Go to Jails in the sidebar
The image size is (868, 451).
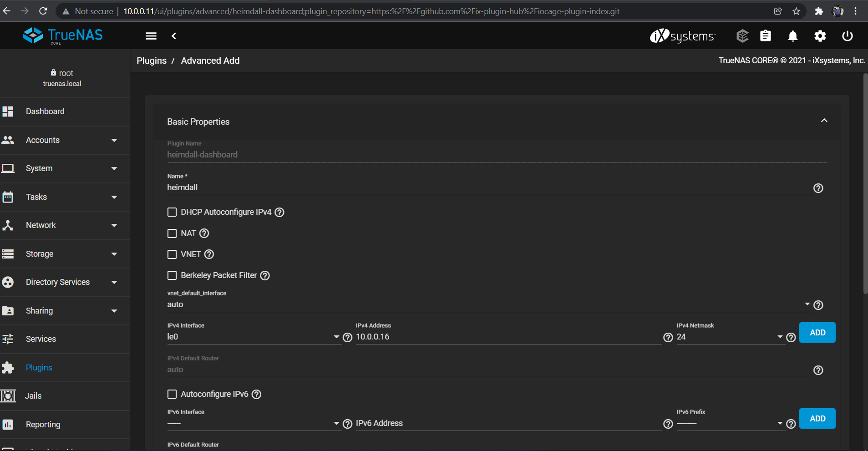[33, 396]
